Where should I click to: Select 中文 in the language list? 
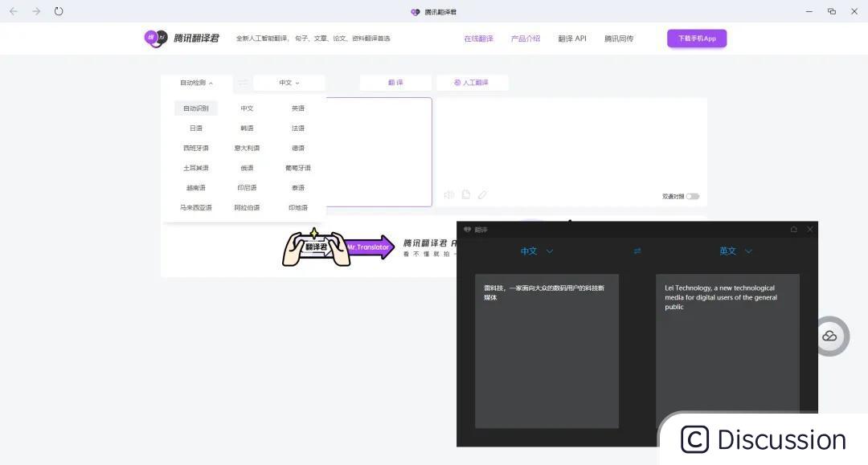tap(247, 108)
